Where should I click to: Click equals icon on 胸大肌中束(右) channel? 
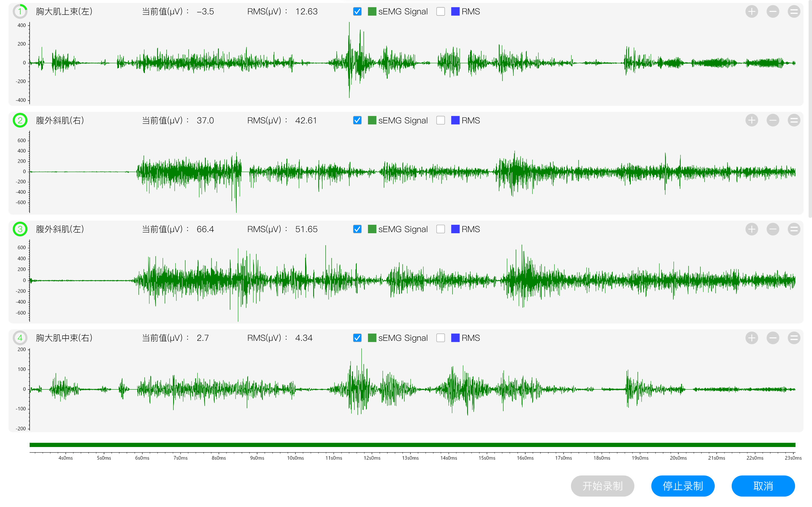tap(794, 338)
